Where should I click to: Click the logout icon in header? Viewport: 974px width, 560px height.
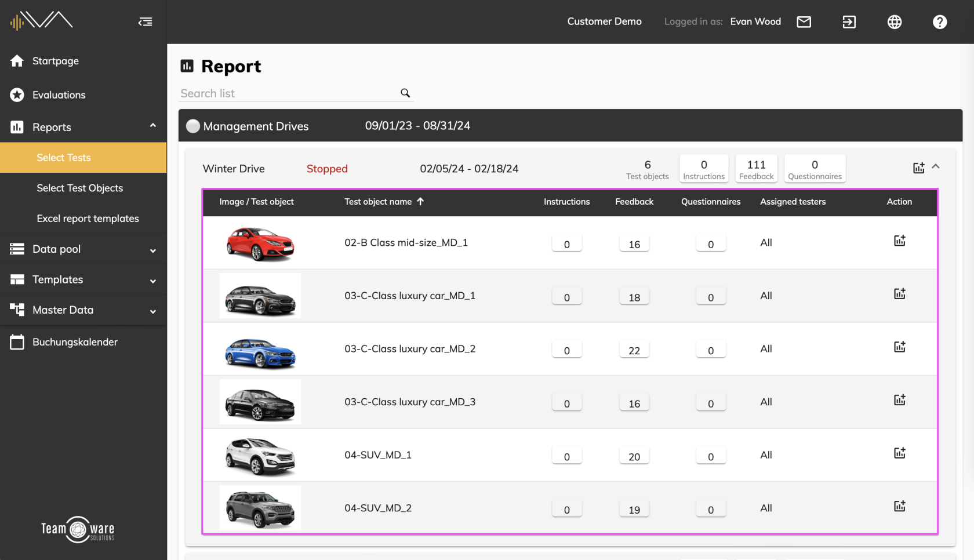tap(849, 21)
